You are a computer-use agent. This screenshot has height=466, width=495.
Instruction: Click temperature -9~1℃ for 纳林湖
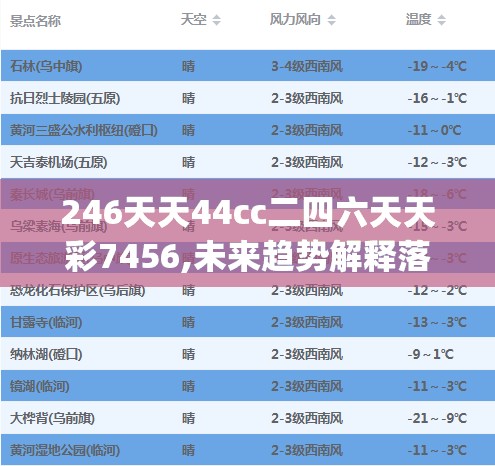pos(431,354)
